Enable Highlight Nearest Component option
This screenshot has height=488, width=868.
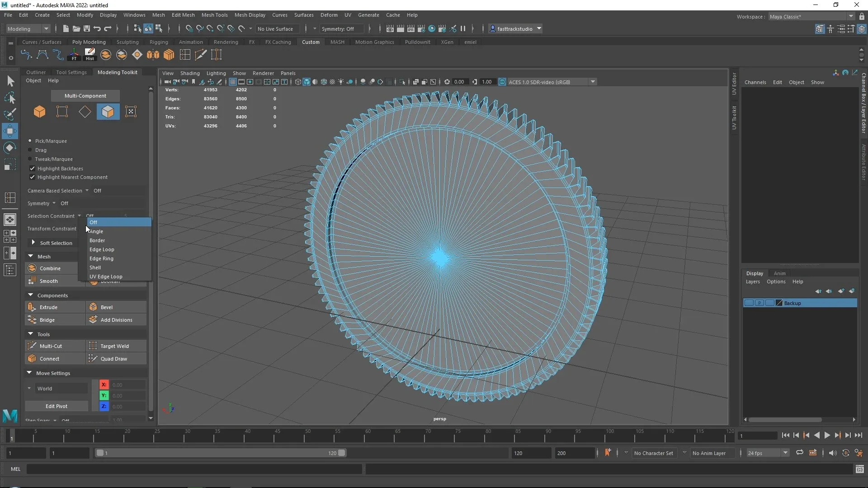[32, 177]
